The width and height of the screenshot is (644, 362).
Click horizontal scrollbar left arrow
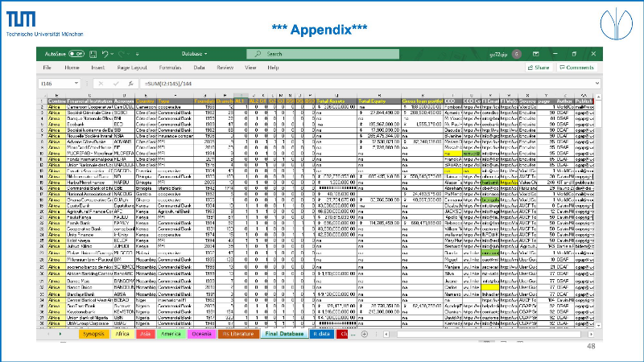tap(386, 334)
